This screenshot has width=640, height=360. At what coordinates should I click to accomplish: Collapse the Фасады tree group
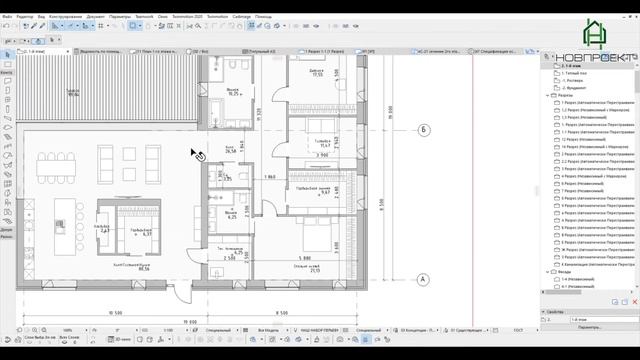pyautogui.click(x=547, y=272)
